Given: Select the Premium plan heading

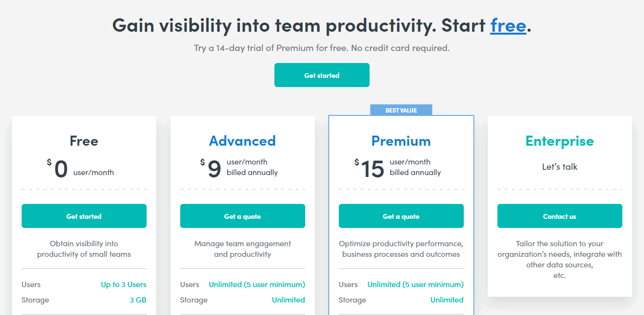Looking at the screenshot, I should [401, 141].
